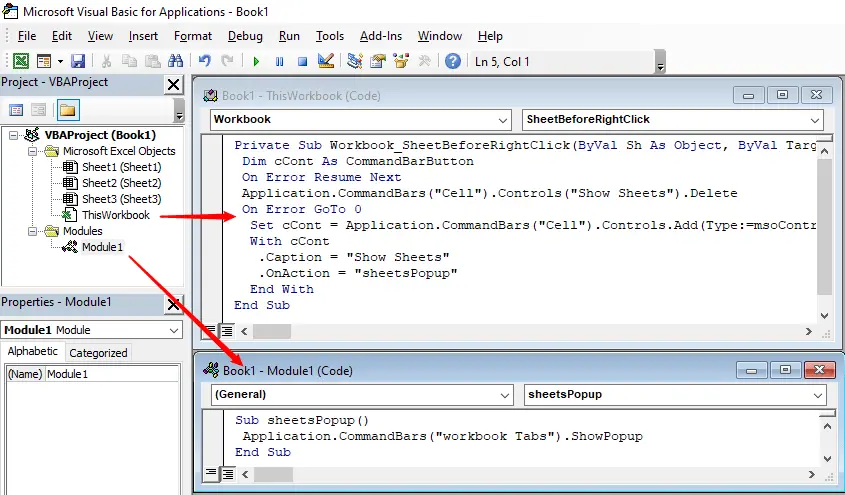Viewport: 845px width, 495px height.
Task: Click the Undo arrow icon
Action: coord(204,61)
